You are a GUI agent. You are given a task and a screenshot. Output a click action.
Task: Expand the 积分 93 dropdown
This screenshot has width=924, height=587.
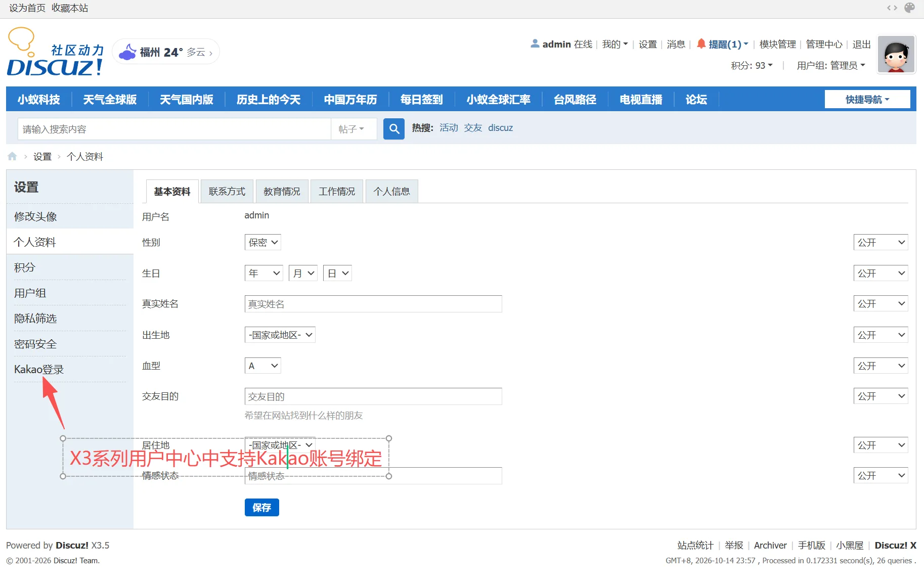(752, 65)
